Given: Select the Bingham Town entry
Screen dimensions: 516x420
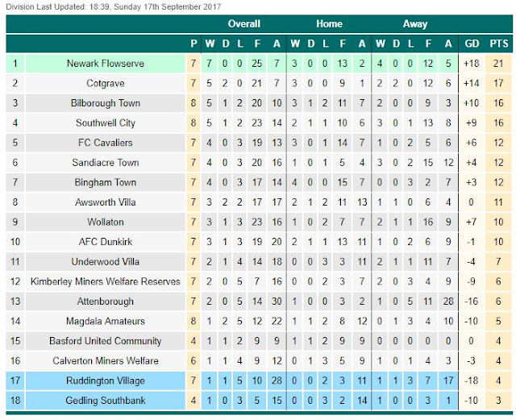Looking at the screenshot, I should click(x=105, y=182).
